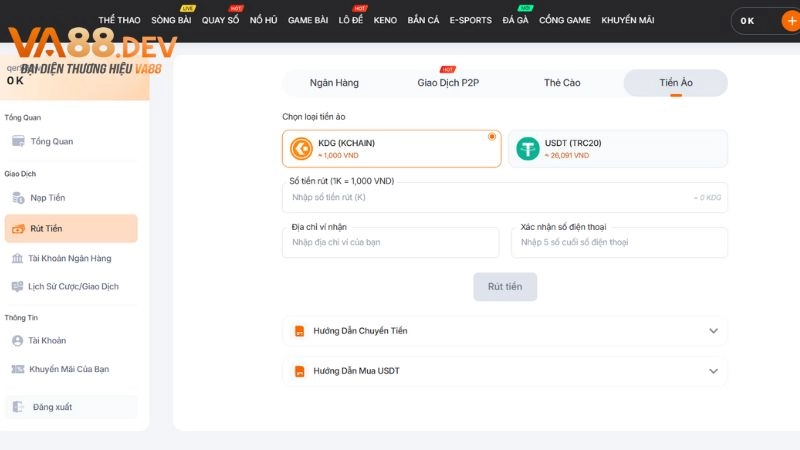Expand the Hướng Dẫn Mua USDT chevron
The height and width of the screenshot is (450, 800).
point(713,371)
